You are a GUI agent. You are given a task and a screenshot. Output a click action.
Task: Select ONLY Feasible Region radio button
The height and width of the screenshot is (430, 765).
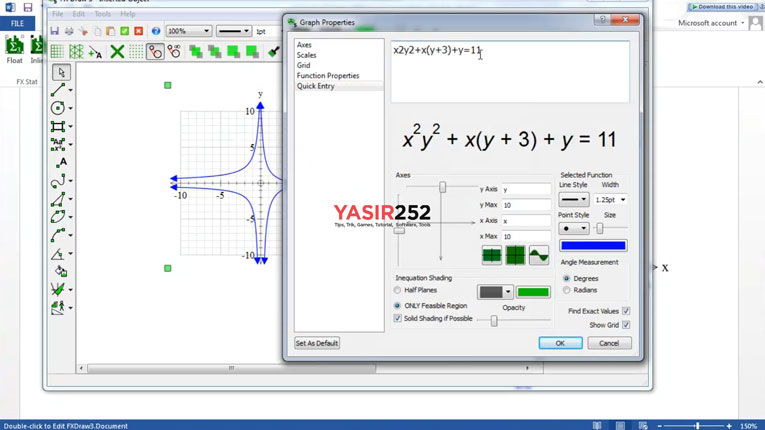coord(397,306)
